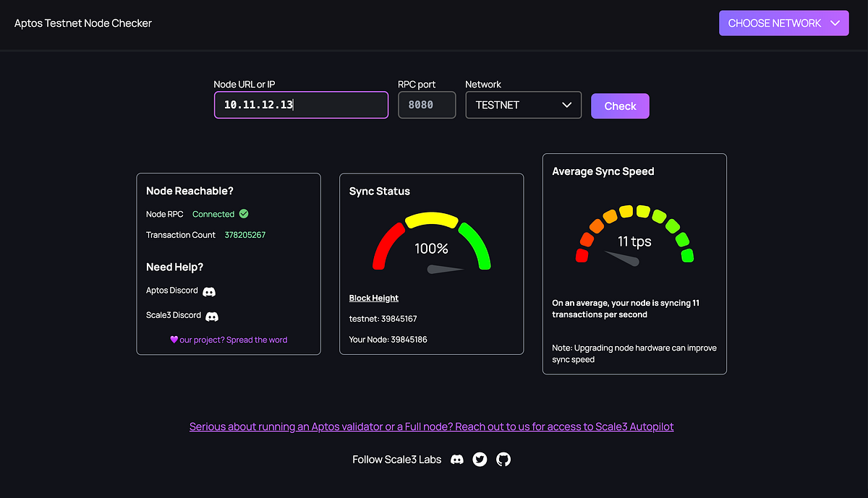Follow the Scale3 Autopilot access link
868x498 pixels.
pyautogui.click(x=431, y=426)
